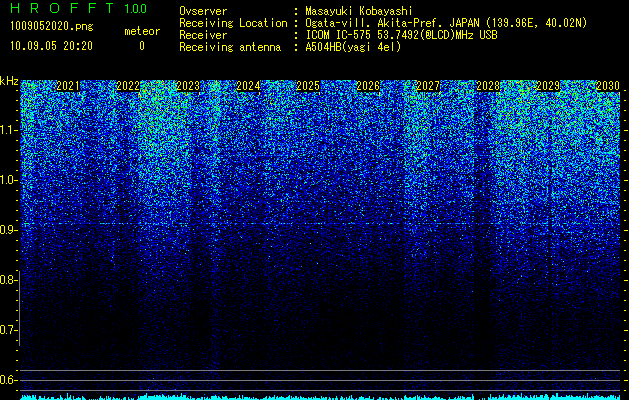Select the Ogata-vill. Akita-Pref. JAPAN location text
The image size is (629, 400).
pyautogui.click(x=446, y=23)
